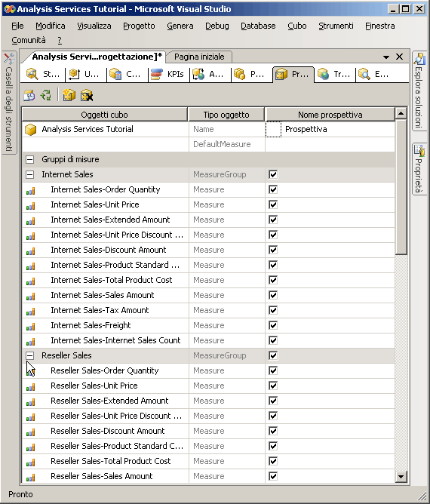
Task: Select the Internet Sales-Total Product Cost row
Action: coord(208,280)
